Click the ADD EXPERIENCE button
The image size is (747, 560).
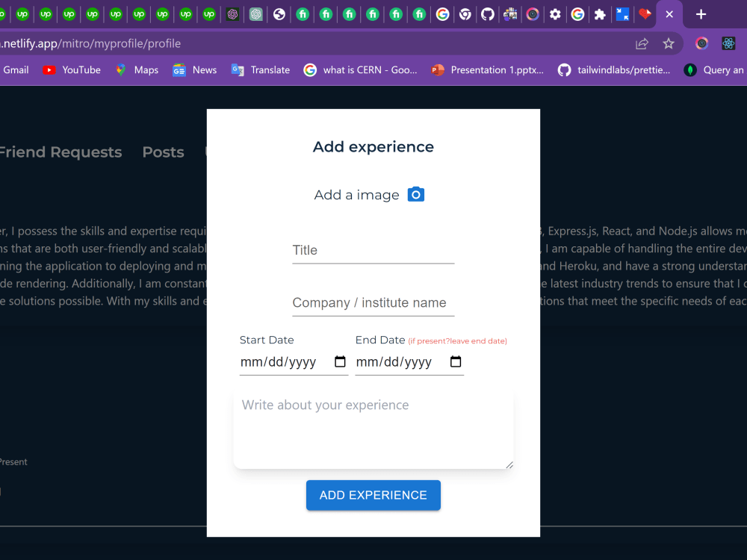[x=373, y=495]
